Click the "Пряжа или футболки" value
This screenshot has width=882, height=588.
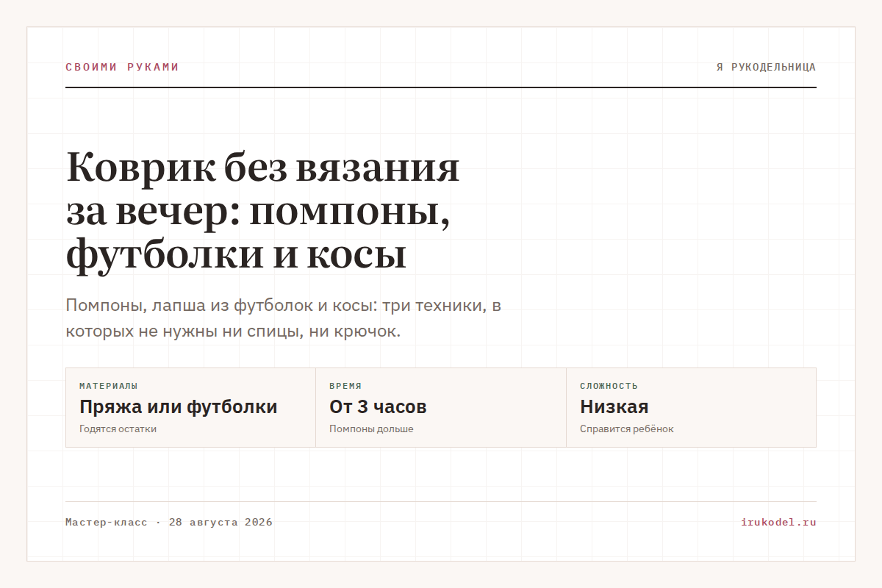179,406
